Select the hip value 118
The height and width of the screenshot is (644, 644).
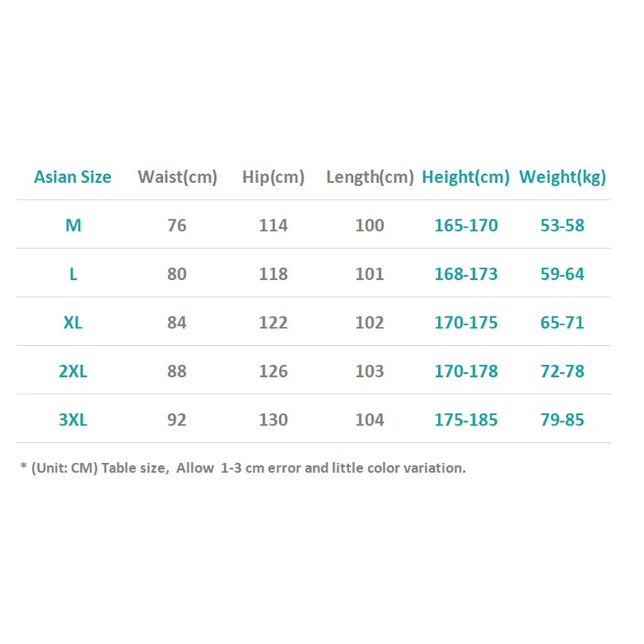(x=274, y=274)
